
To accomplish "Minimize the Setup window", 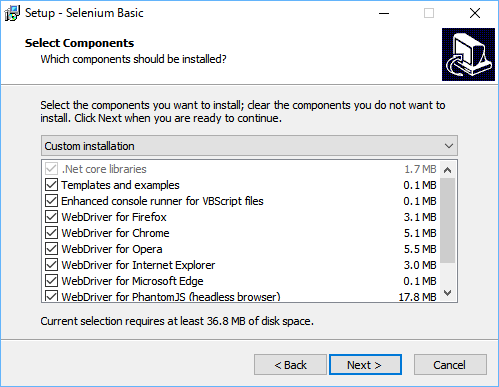I will (384, 13).
